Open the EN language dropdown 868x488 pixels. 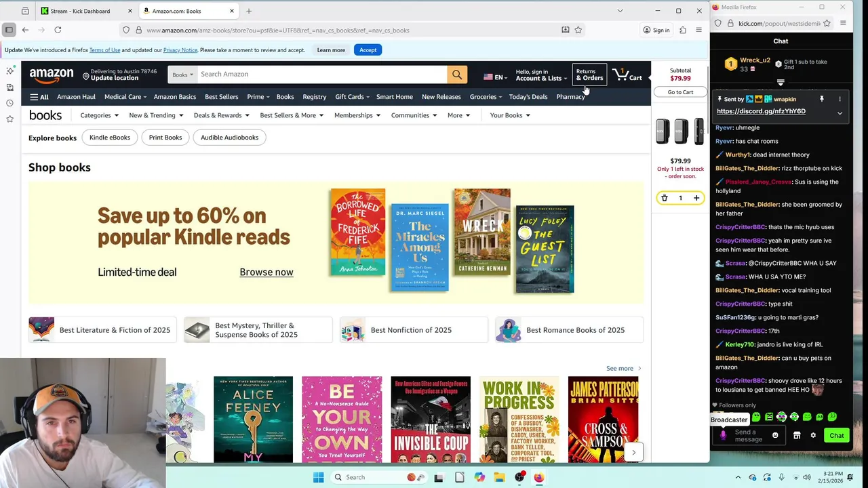[x=495, y=77]
